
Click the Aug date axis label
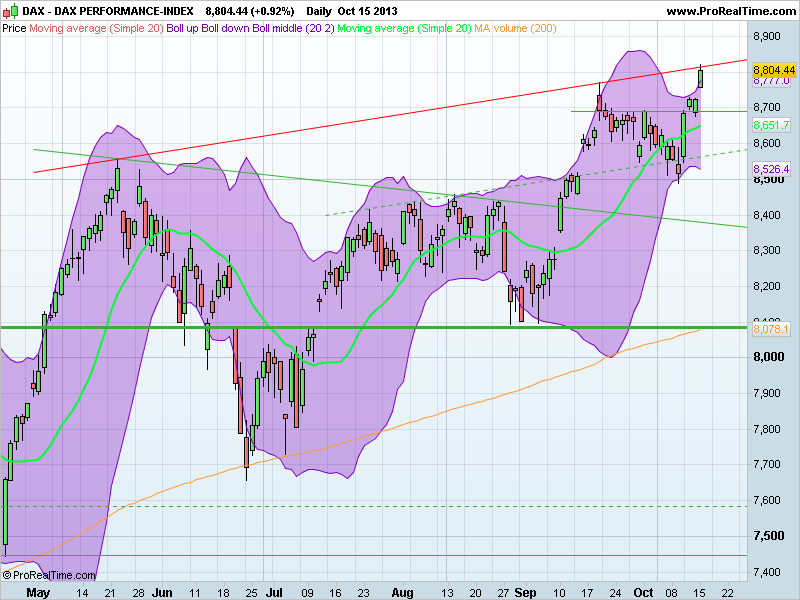(x=403, y=592)
